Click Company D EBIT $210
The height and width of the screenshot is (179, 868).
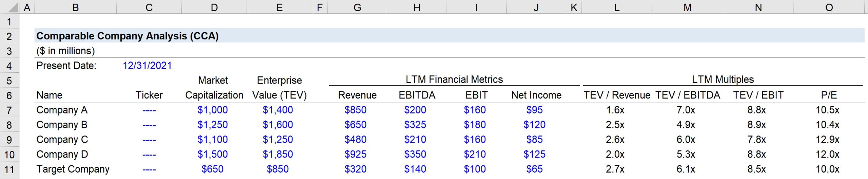475,155
